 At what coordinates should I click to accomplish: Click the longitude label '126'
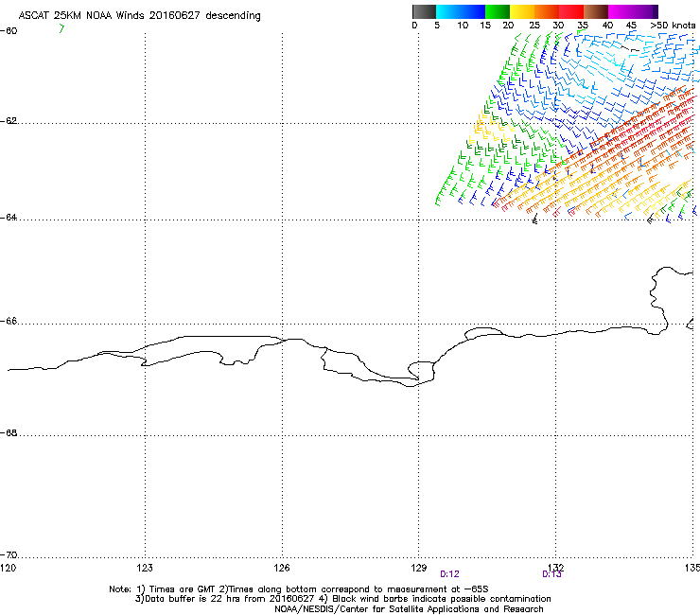coord(282,567)
